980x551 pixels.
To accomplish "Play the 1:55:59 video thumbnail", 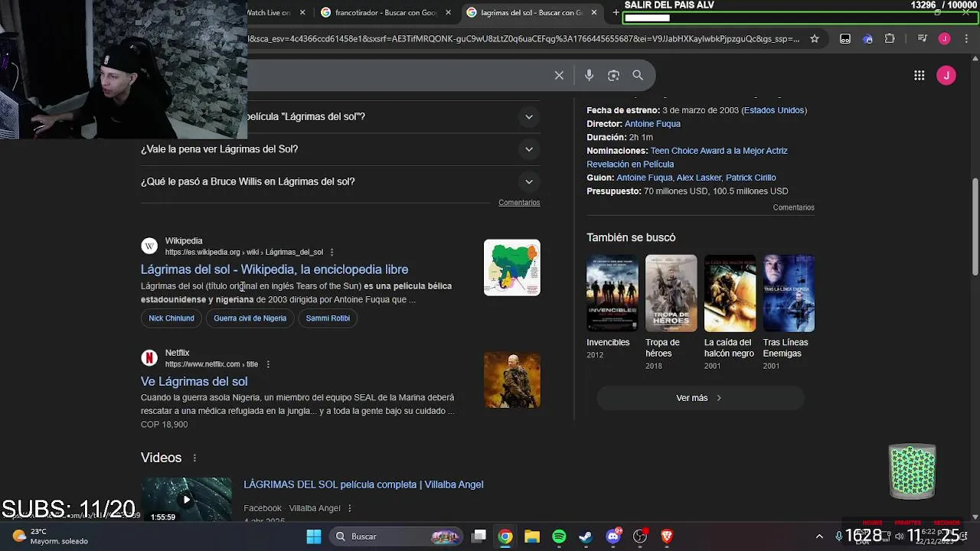I will [x=186, y=499].
